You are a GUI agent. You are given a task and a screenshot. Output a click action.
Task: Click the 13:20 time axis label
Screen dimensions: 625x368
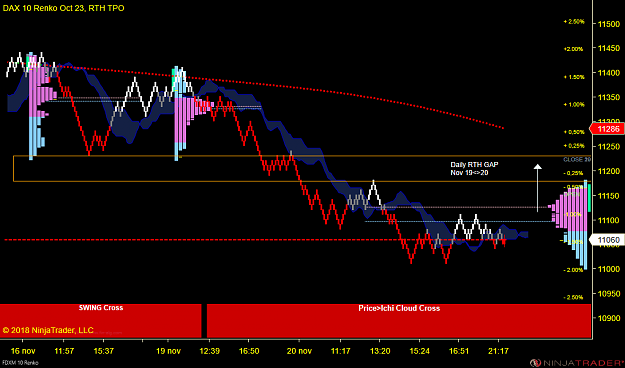click(x=380, y=351)
